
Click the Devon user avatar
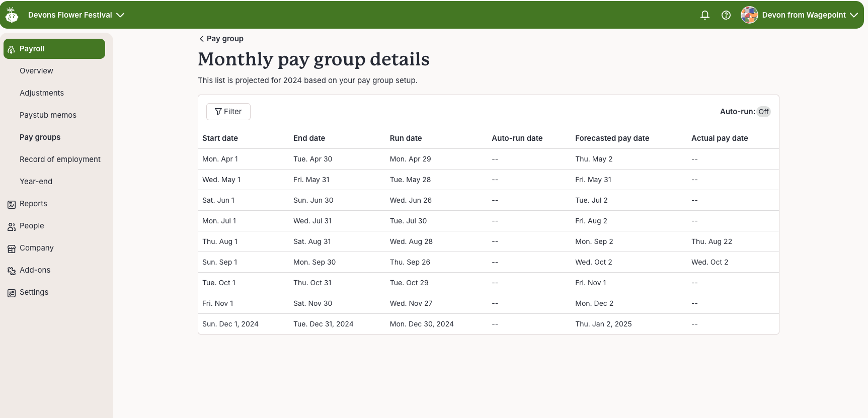(x=749, y=15)
